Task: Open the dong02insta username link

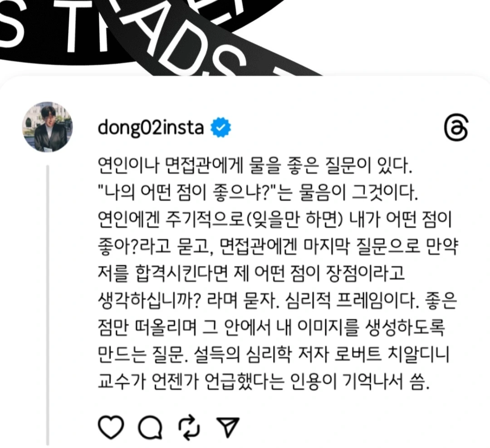Action: click(x=151, y=128)
